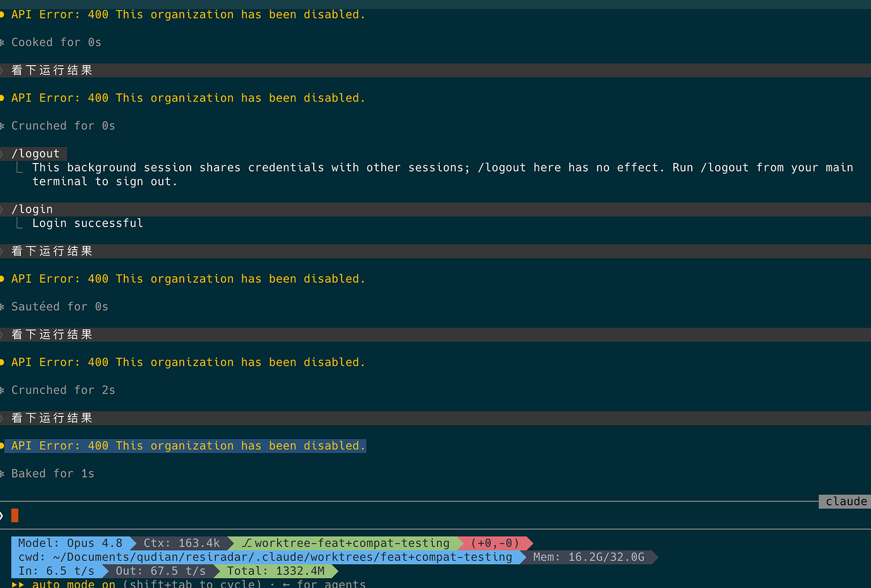Click 'auto mode on' text at the bottom
Viewport: 871px width, 588px height.
pos(74,584)
